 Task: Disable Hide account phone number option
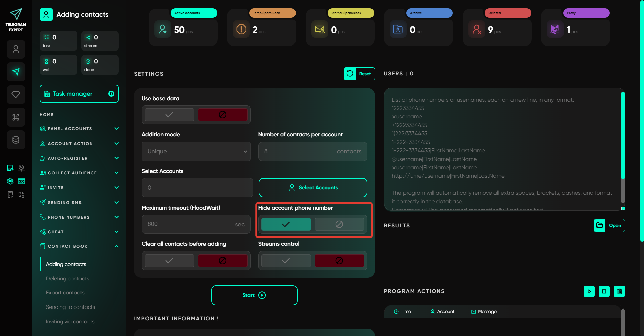coord(339,224)
